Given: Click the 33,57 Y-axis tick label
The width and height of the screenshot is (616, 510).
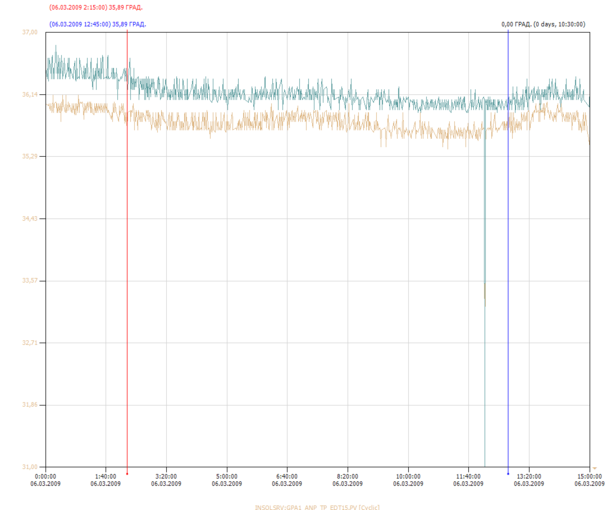Looking at the screenshot, I should coord(30,281).
